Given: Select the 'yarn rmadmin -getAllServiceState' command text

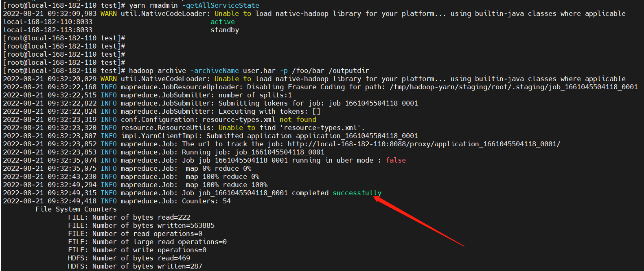Looking at the screenshot, I should tap(194, 5).
